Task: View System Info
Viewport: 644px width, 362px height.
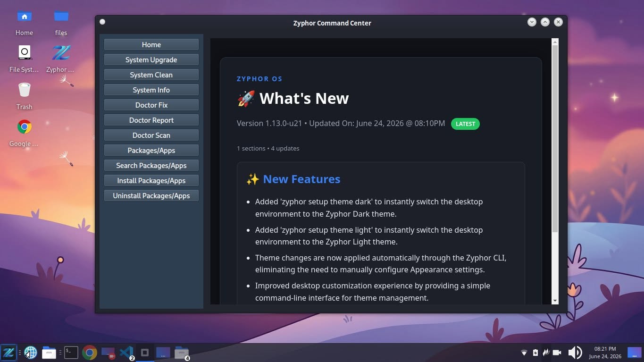Action: [x=151, y=90]
